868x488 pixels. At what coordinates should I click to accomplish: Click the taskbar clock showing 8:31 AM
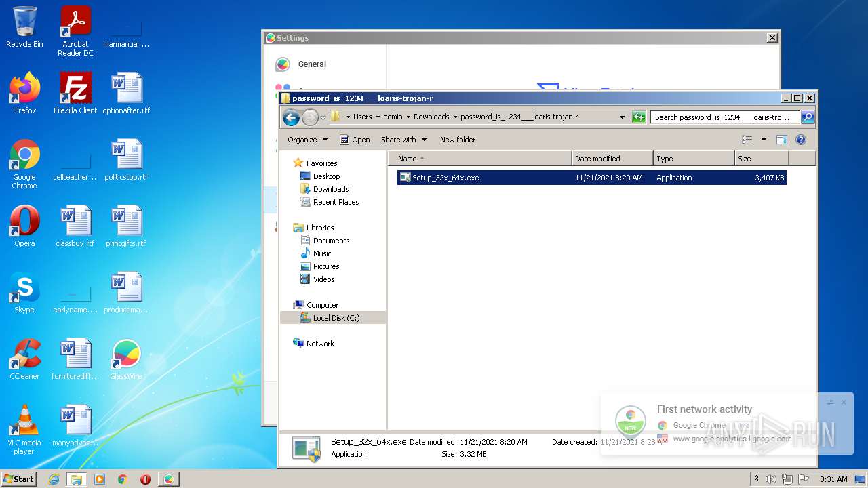tap(833, 479)
